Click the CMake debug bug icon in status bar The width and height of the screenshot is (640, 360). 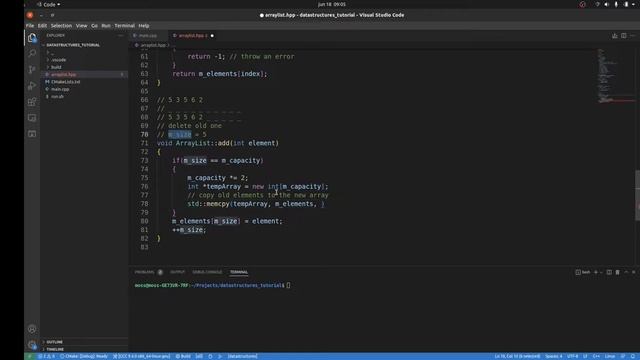[210, 356]
